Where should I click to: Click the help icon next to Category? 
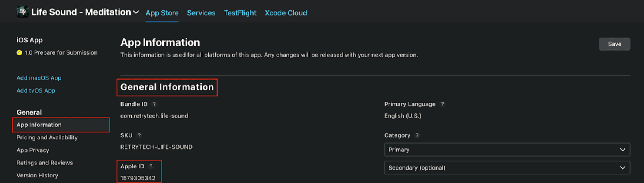click(417, 135)
